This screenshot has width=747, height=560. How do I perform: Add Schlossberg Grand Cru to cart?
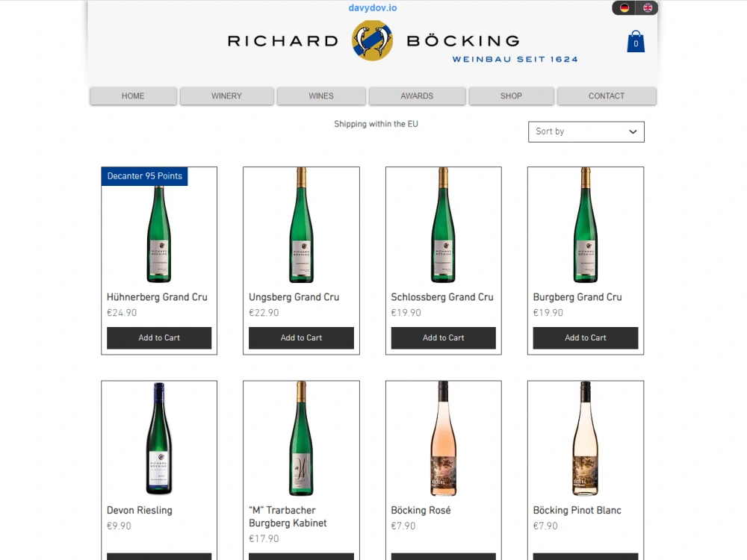pos(444,337)
